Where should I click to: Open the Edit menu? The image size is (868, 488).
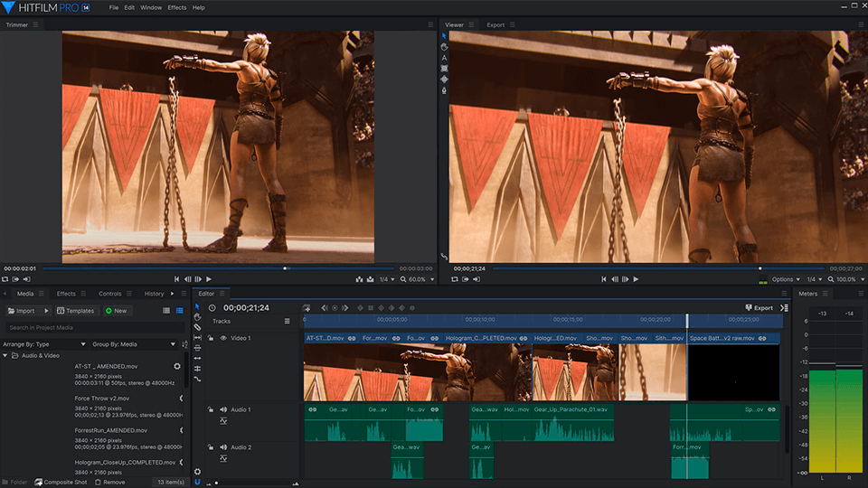tap(129, 8)
